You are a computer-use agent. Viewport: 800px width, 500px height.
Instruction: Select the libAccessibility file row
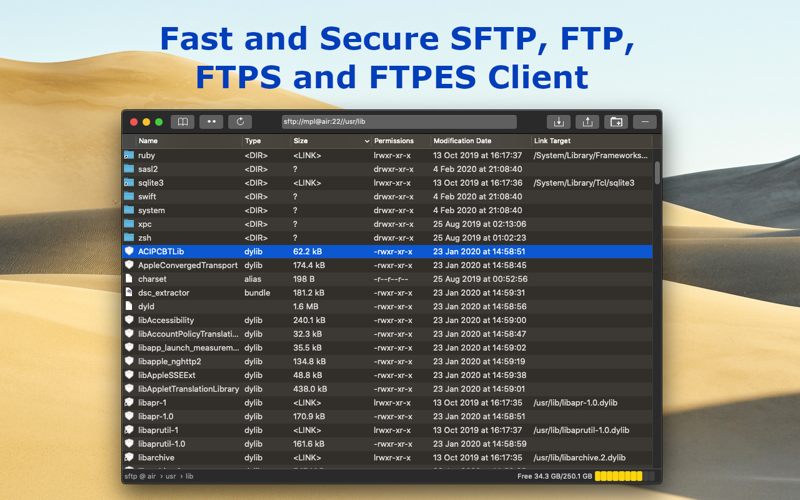click(x=387, y=320)
